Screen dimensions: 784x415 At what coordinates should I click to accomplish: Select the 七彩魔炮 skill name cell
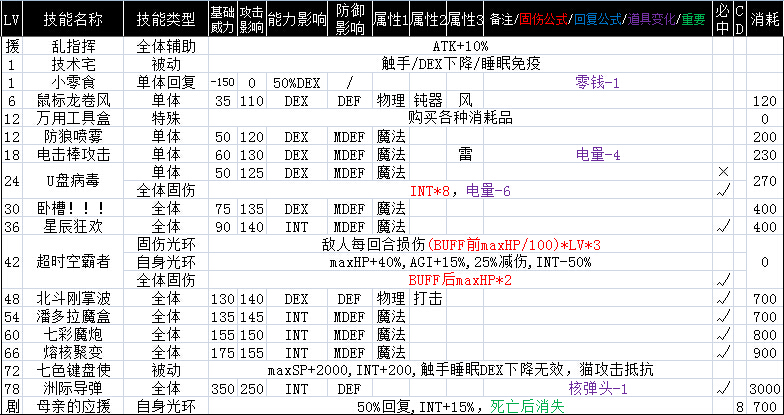(x=73, y=335)
